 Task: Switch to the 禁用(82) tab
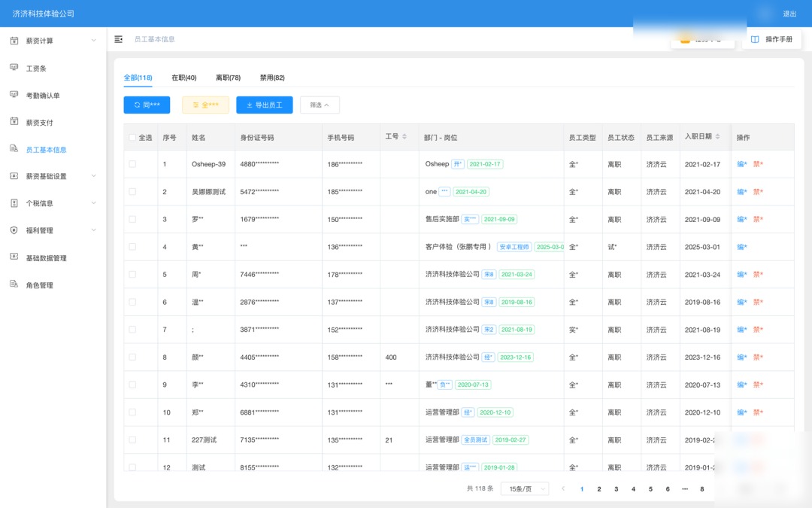(x=272, y=78)
